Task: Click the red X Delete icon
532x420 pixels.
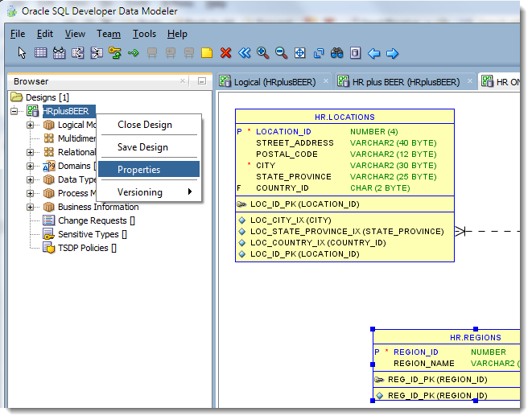Action: [225, 53]
